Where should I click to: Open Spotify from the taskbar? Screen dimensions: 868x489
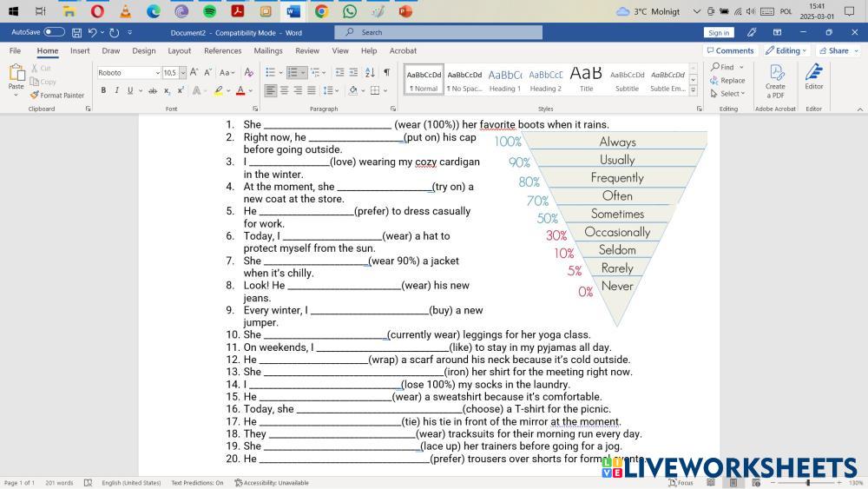click(x=209, y=11)
